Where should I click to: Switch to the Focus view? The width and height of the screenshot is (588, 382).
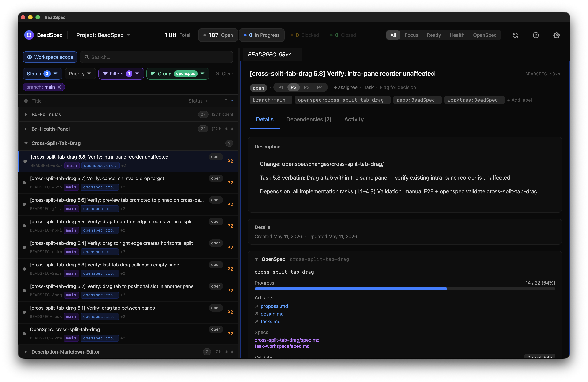[411, 35]
